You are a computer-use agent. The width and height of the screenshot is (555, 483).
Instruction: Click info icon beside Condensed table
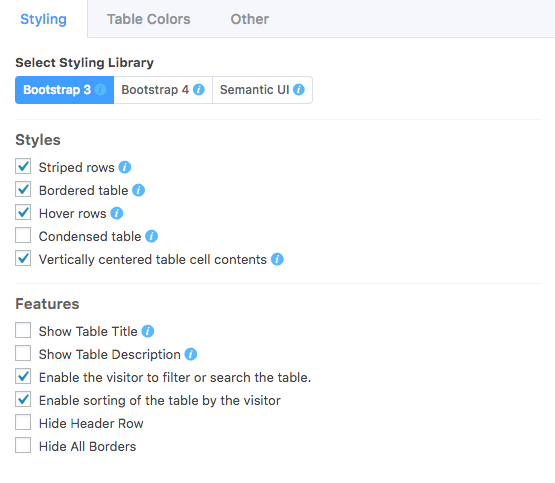[151, 236]
